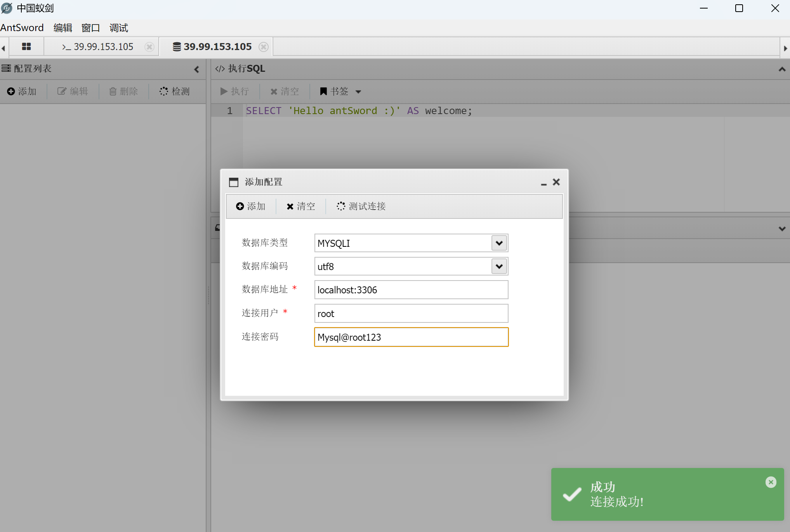
Task: Open the 编辑 menu
Action: coord(63,28)
